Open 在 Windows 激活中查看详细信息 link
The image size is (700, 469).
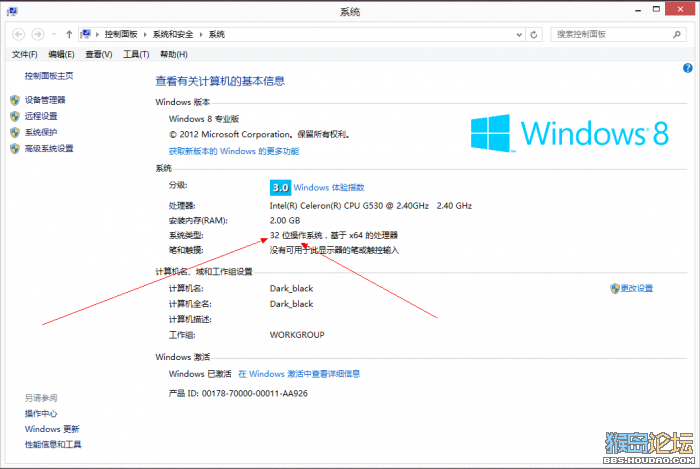299,374
